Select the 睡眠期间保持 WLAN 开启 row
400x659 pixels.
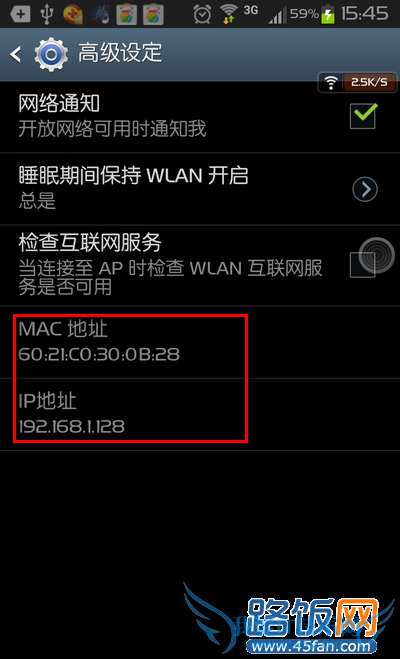(200, 189)
